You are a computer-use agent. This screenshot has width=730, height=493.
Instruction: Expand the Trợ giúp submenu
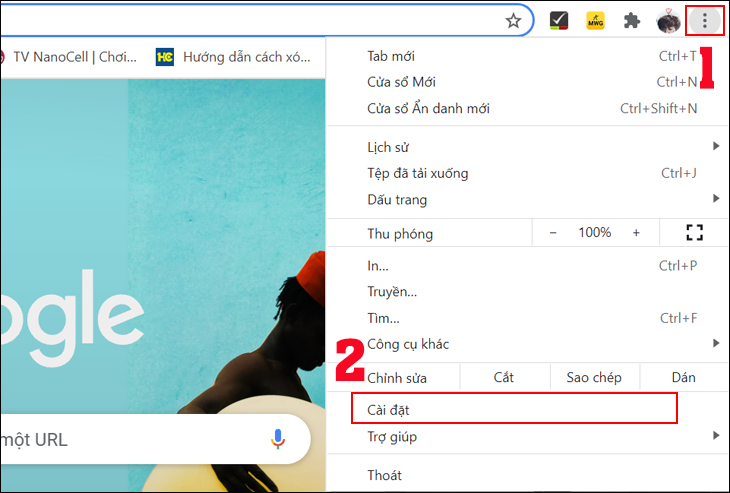[528, 437]
